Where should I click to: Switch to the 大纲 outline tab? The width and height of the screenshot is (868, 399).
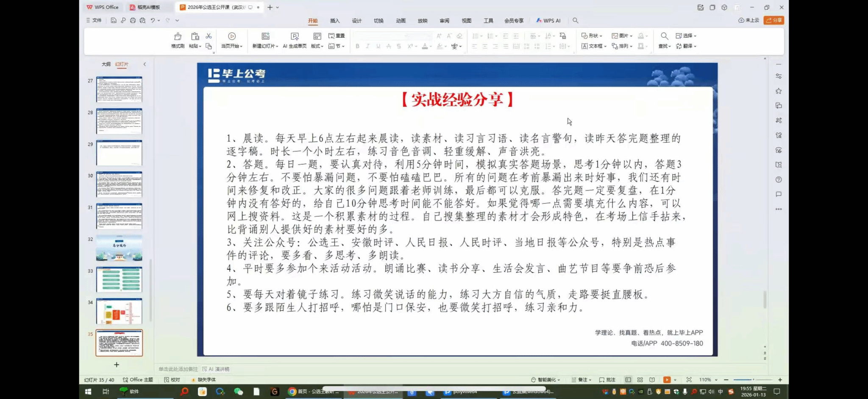106,64
